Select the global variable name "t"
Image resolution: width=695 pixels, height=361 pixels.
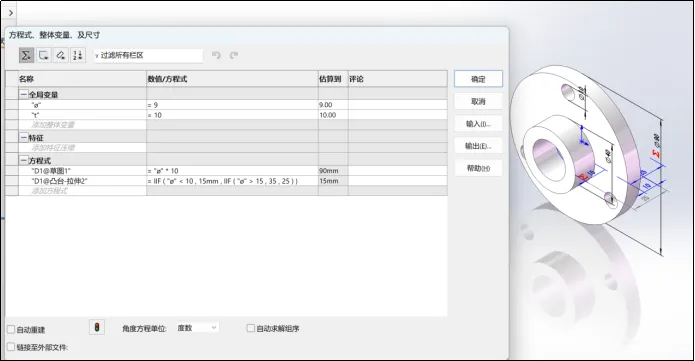tap(82, 115)
